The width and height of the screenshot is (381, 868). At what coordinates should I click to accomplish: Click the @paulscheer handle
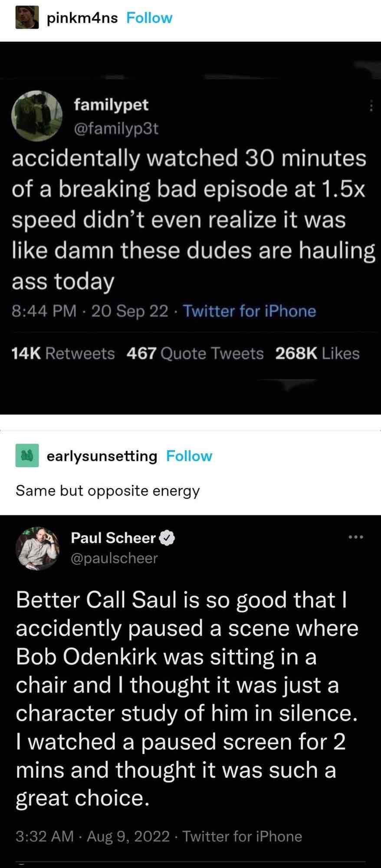click(x=114, y=558)
